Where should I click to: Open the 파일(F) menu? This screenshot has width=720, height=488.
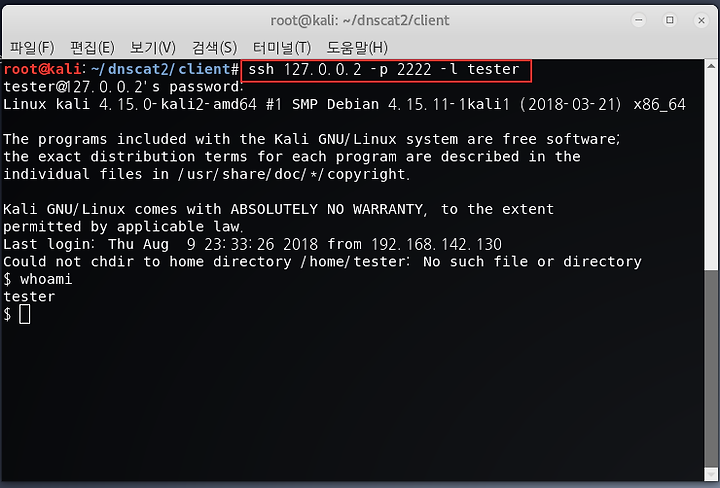tap(32, 47)
